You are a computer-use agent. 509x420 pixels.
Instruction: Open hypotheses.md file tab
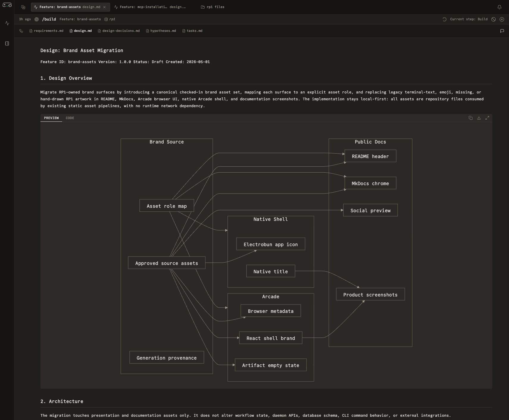pyautogui.click(x=161, y=31)
